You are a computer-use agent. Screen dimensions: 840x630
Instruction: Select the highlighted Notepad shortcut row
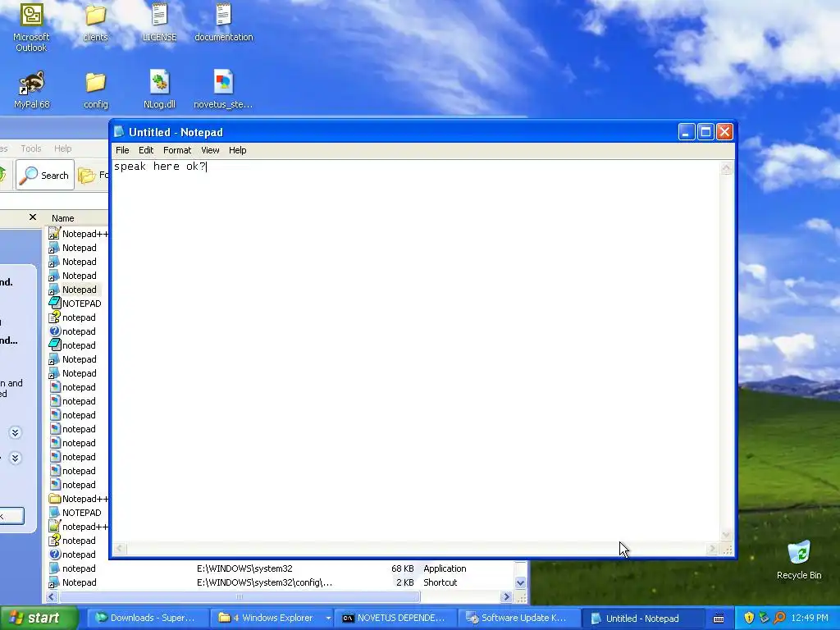click(73, 290)
